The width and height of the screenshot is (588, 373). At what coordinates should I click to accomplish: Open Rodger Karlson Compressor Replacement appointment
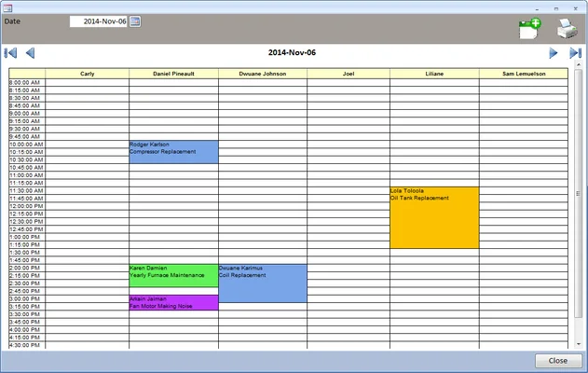[x=173, y=152]
